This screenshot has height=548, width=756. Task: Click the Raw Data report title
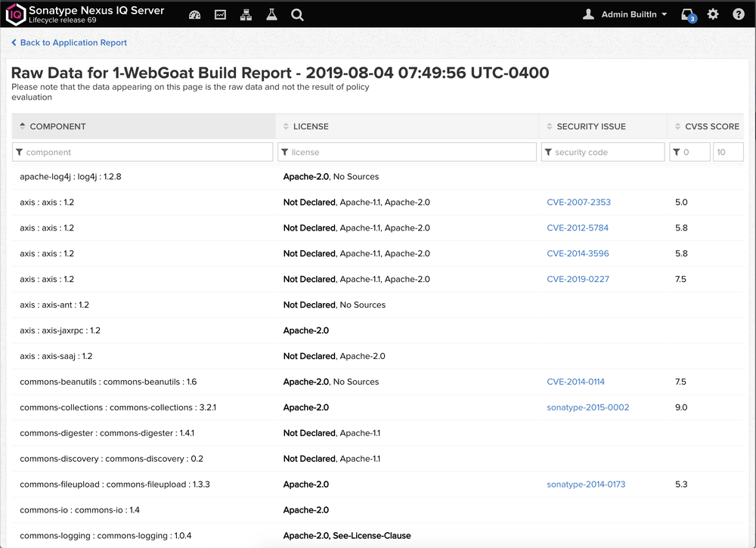click(x=280, y=73)
